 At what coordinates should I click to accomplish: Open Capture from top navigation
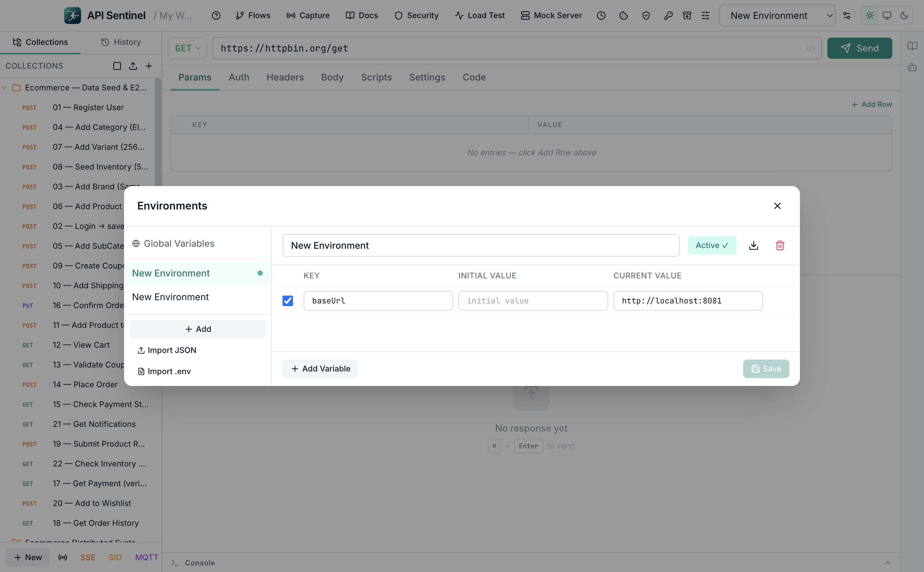[x=308, y=16]
